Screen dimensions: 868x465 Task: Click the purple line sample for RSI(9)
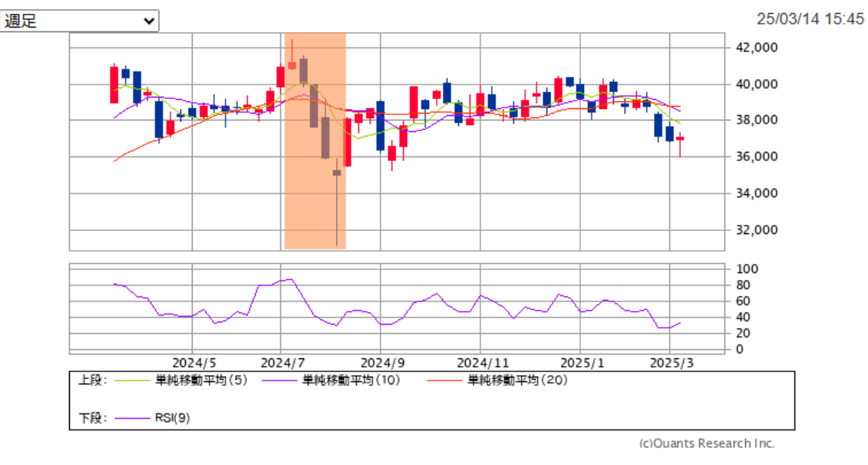tap(132, 418)
